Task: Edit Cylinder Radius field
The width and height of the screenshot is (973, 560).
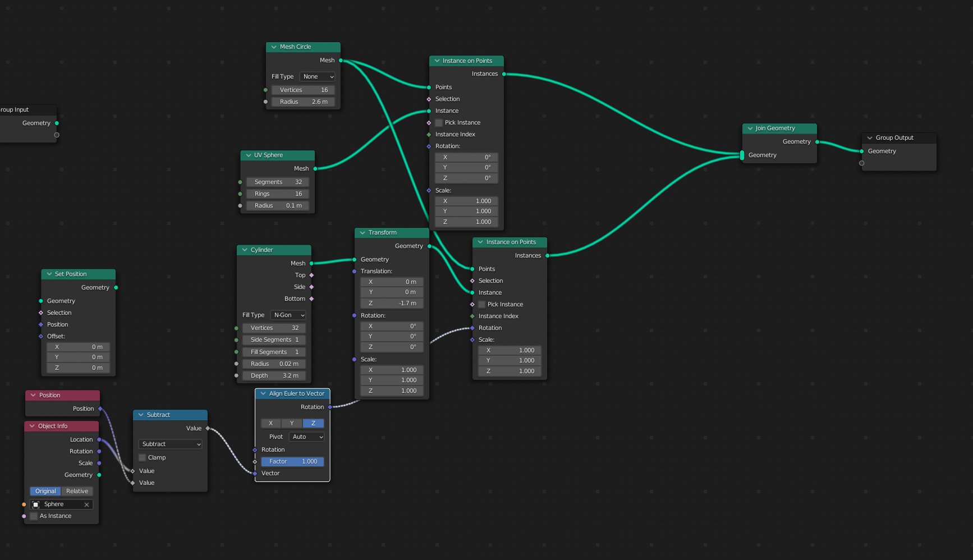Action: pyautogui.click(x=274, y=364)
